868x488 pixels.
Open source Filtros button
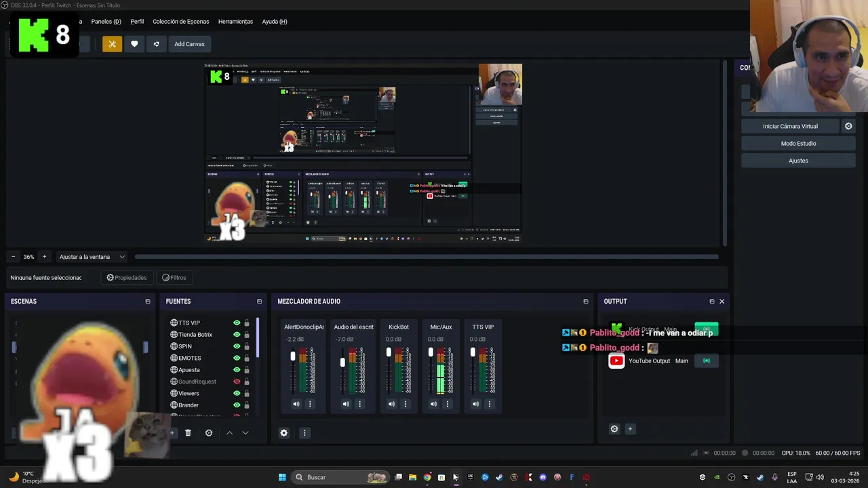click(174, 278)
